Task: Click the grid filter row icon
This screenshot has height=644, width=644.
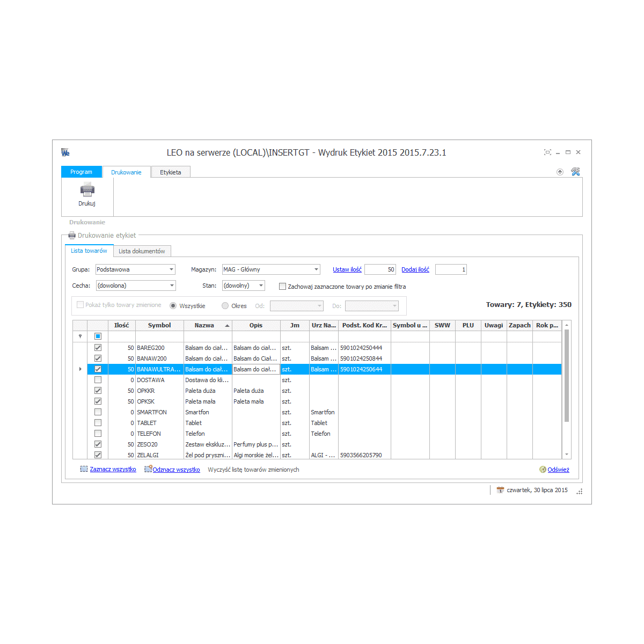Action: tap(80, 336)
